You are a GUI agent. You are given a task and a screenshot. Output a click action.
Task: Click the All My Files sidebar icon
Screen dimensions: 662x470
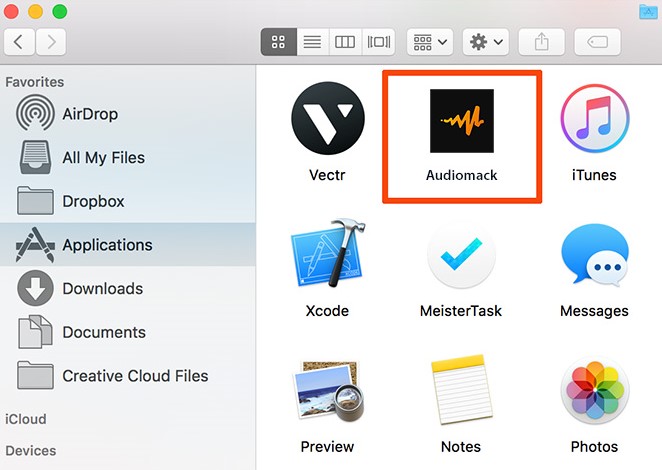coord(35,158)
